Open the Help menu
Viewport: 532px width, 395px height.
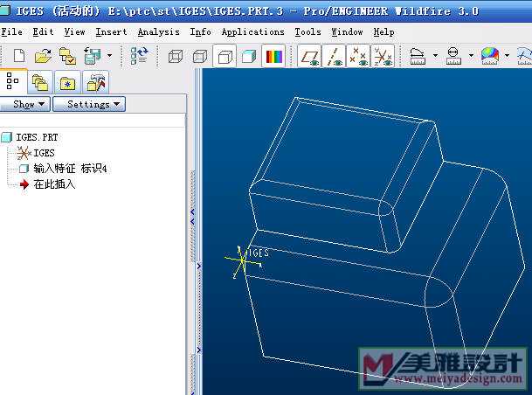383,32
